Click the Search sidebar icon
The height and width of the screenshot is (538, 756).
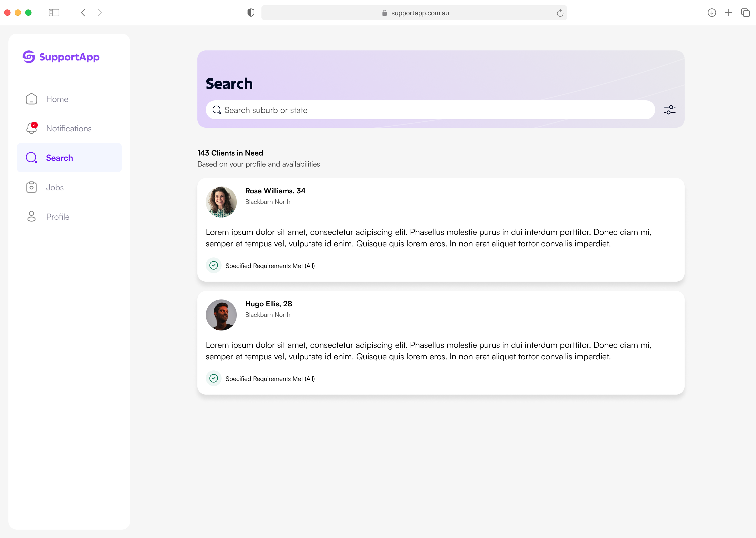[32, 158]
